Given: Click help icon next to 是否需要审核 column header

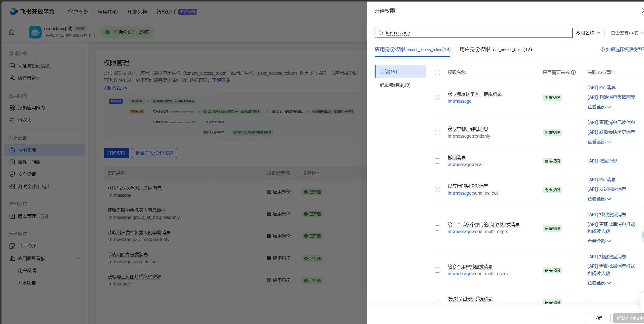Looking at the screenshot, I should pos(573,72).
